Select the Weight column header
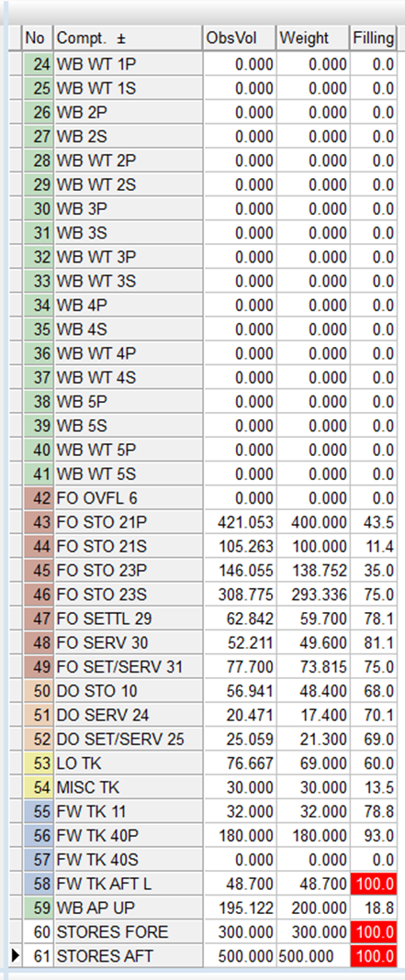The width and height of the screenshot is (405, 980). [x=313, y=39]
